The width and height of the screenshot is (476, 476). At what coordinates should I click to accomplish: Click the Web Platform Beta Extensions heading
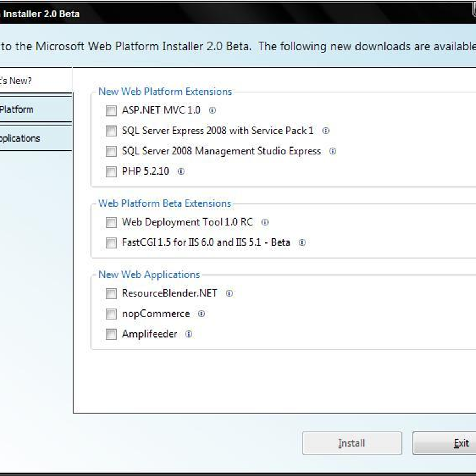[165, 203]
